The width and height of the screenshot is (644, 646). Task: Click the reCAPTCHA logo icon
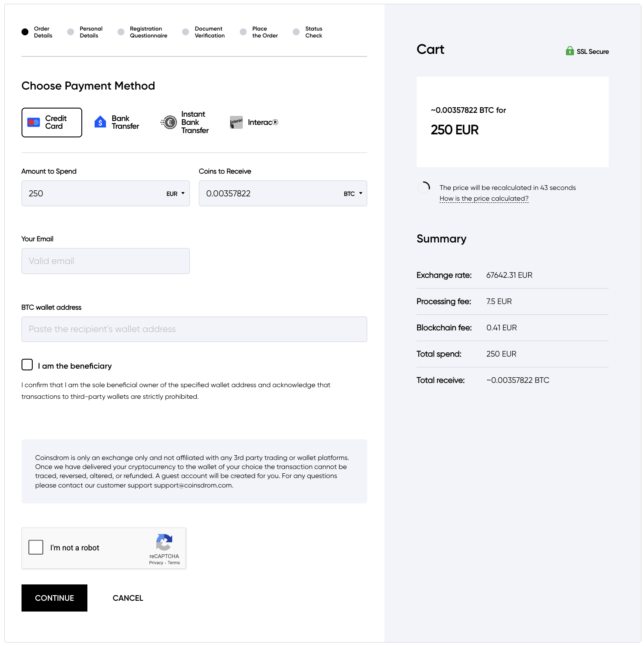164,542
